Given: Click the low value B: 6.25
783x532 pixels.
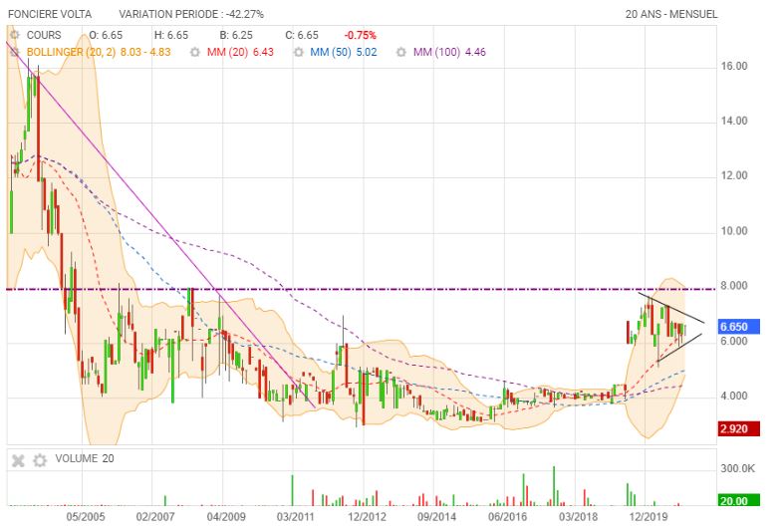Looking at the screenshot, I should click(x=236, y=35).
